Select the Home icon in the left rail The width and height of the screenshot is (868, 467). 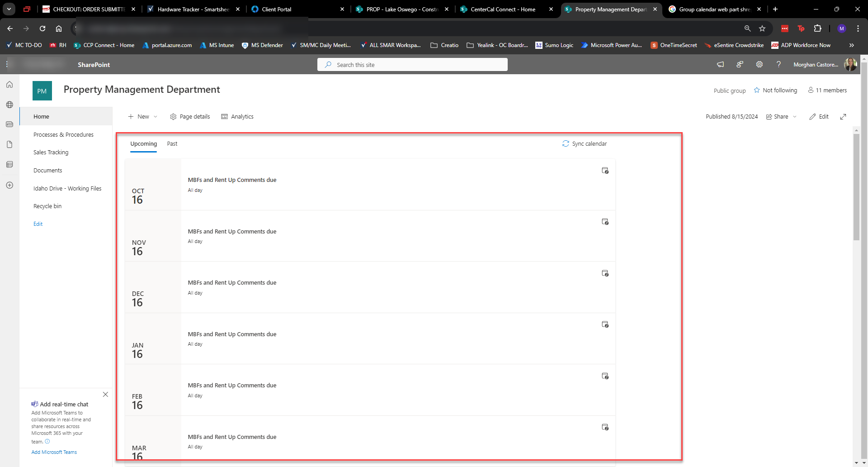point(9,84)
